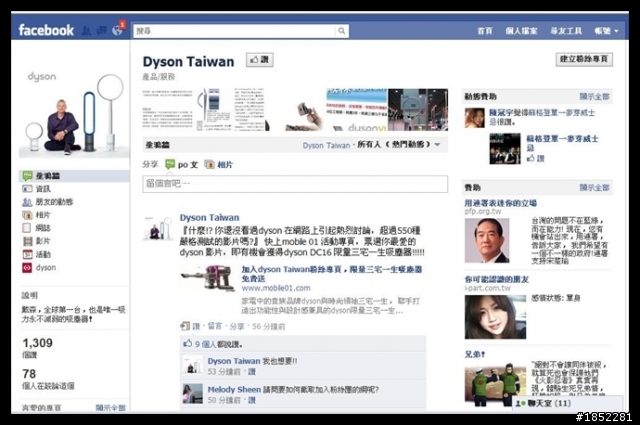Click the 建立粉絲專頁 button
Screen dimensions: 640x425
584,59
